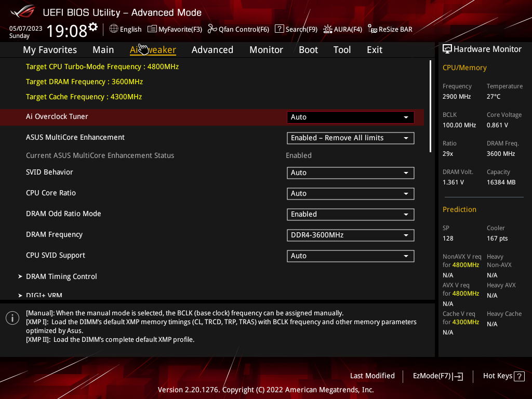This screenshot has width=532, height=399.
Task: Click the Search question mark icon
Action: tap(279, 29)
